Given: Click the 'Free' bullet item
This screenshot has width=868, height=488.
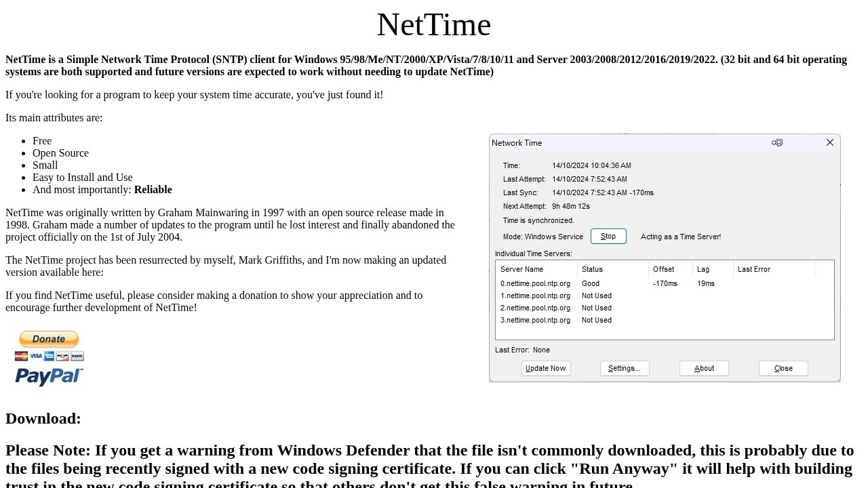Looking at the screenshot, I should 42,141.
